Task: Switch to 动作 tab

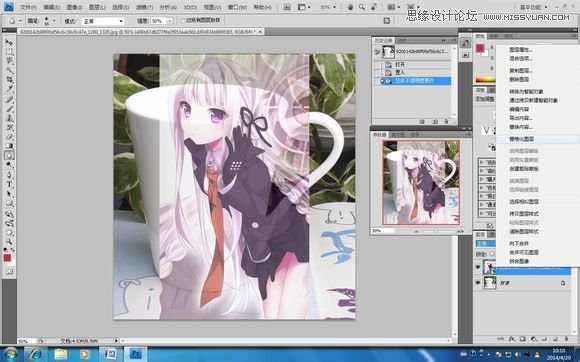Action: coord(401,40)
